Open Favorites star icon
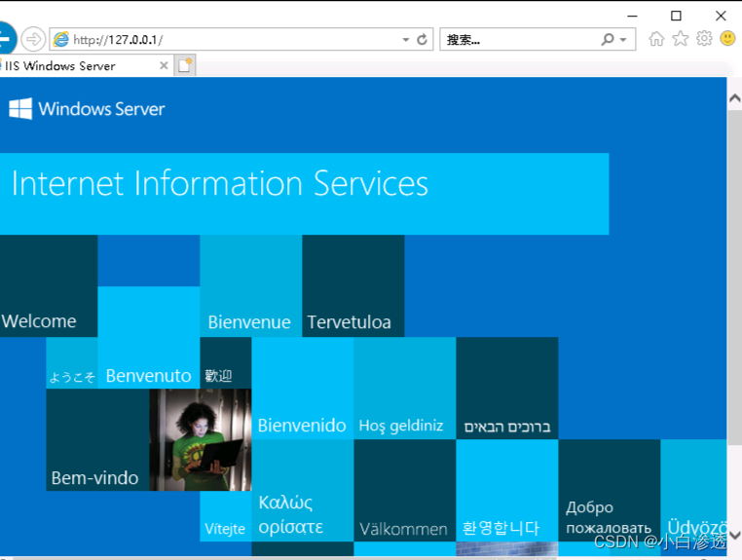Image resolution: width=742 pixels, height=560 pixels. pos(681,38)
